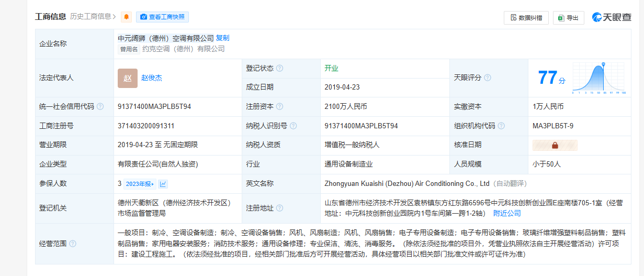Click the 登记机关 authority value
This screenshot has height=276, width=644.
click(x=174, y=208)
